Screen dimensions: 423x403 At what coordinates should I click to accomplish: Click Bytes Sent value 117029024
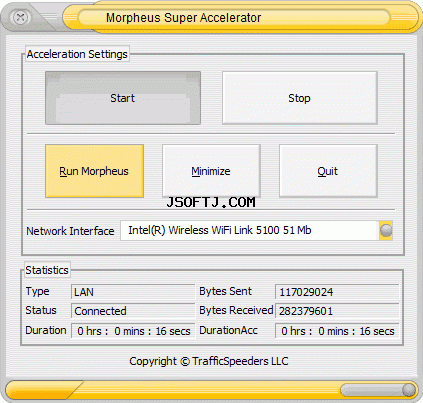pos(337,292)
